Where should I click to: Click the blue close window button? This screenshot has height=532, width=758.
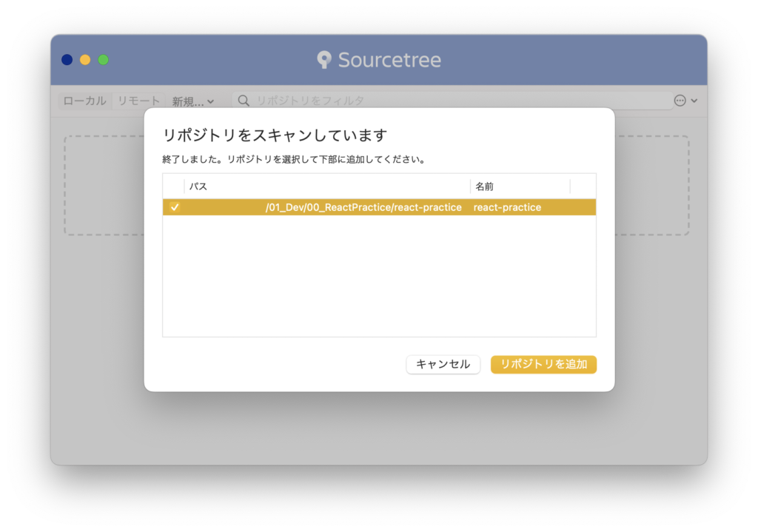[x=67, y=60]
